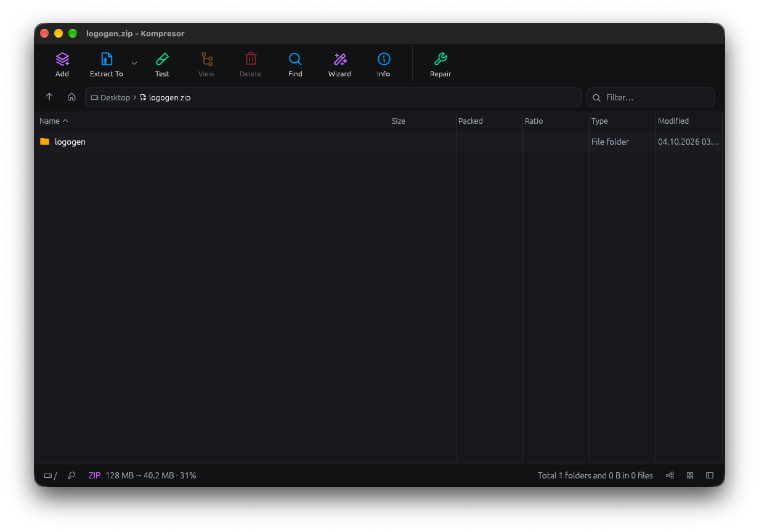The height and width of the screenshot is (532, 759).
Task: Sort by the Type column header
Action: 599,121
